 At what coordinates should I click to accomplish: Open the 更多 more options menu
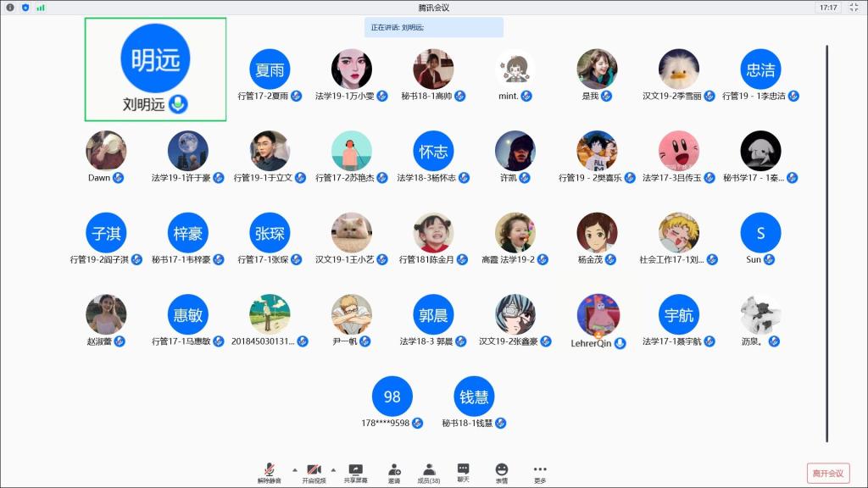pyautogui.click(x=540, y=472)
